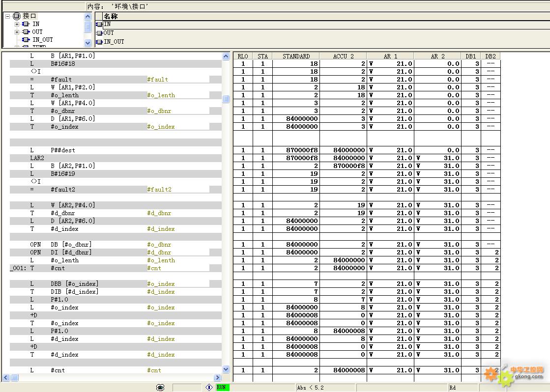Click the '_001:' jump label
Image resolution: width=550 pixels, height=392 pixels.
pos(18,268)
